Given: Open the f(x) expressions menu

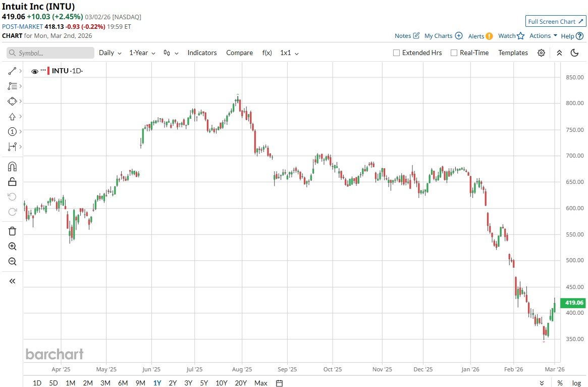Looking at the screenshot, I should coord(267,53).
